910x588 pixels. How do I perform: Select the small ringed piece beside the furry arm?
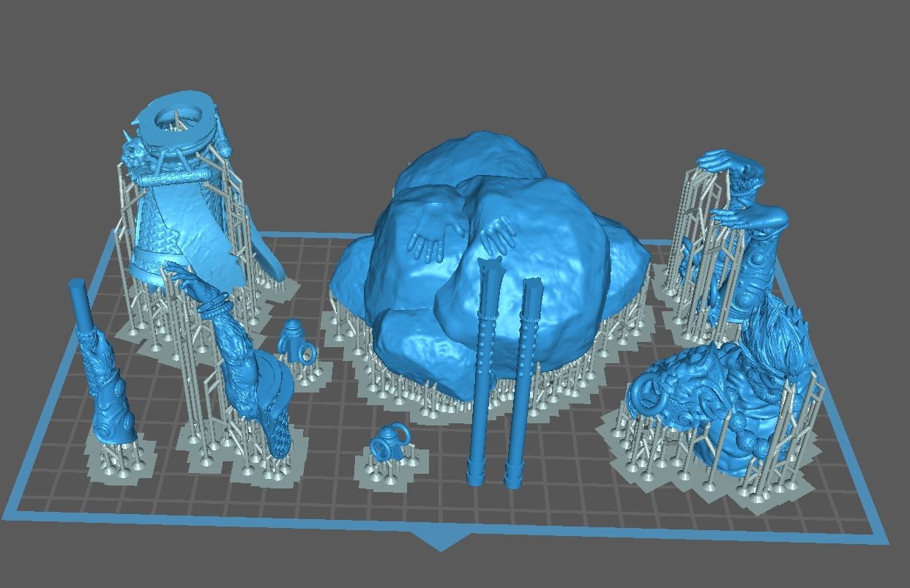point(297,344)
